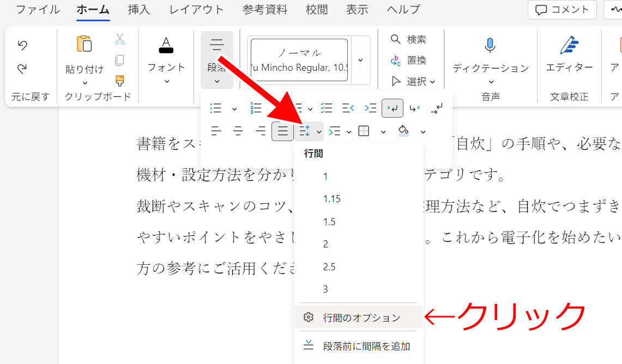Expand the 段落 paragraph group dropdown
This screenshot has height=364, width=622.
pyautogui.click(x=216, y=81)
